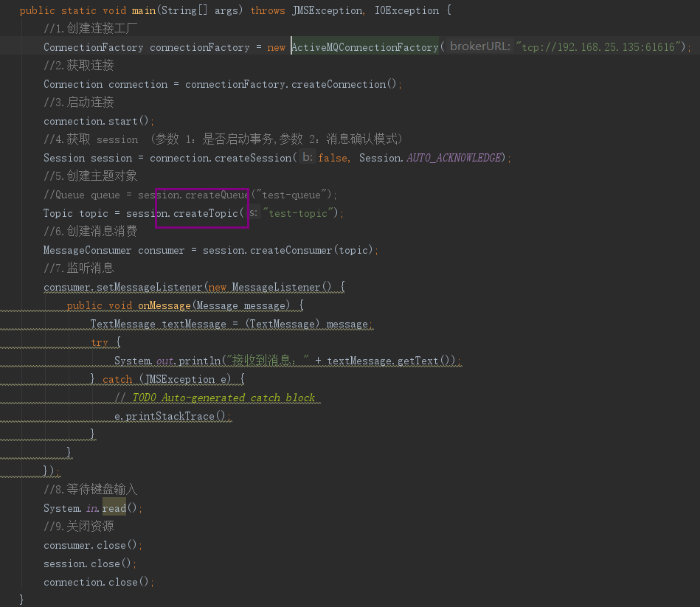Click connection.close() statement
Screen dimensions: 700x607
point(99,582)
